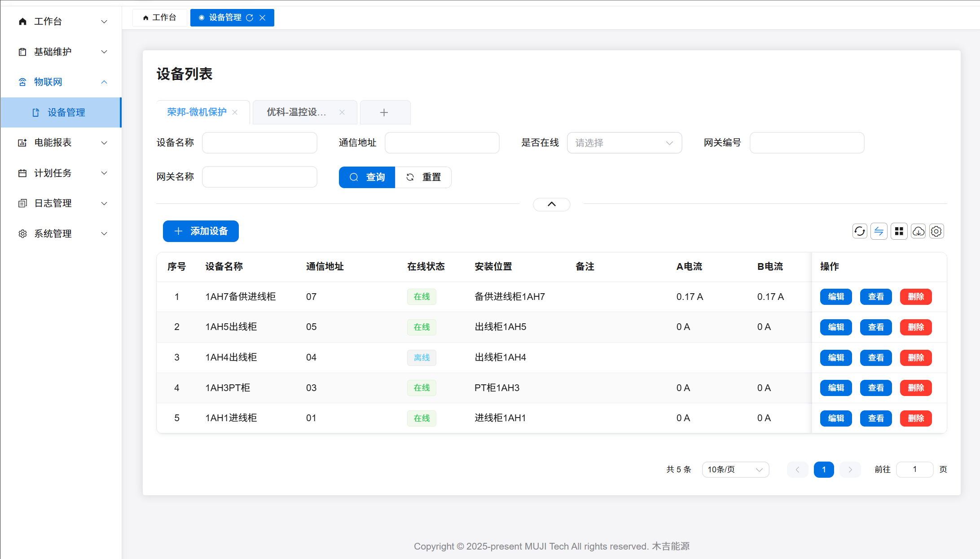Switch to the 优科-温控设 device tab
980x559 pixels.
(x=296, y=112)
